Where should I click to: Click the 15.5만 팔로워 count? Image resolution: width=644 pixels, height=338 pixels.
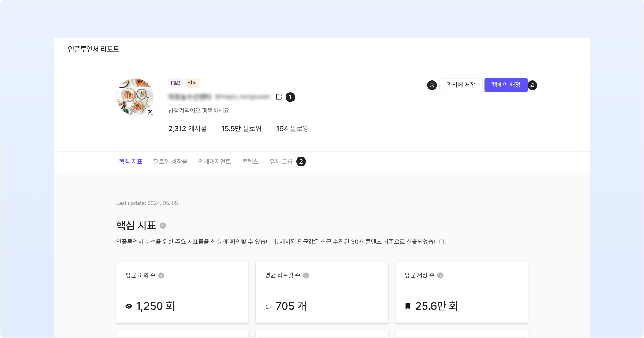[241, 129]
